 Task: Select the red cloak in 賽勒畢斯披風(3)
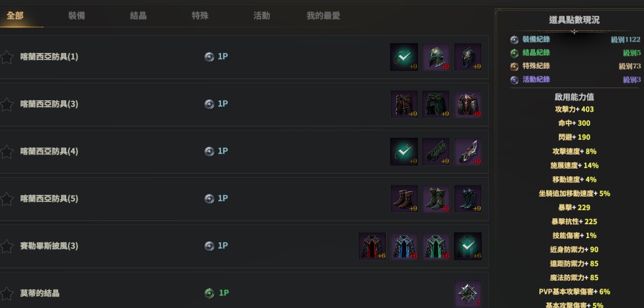(x=372, y=246)
